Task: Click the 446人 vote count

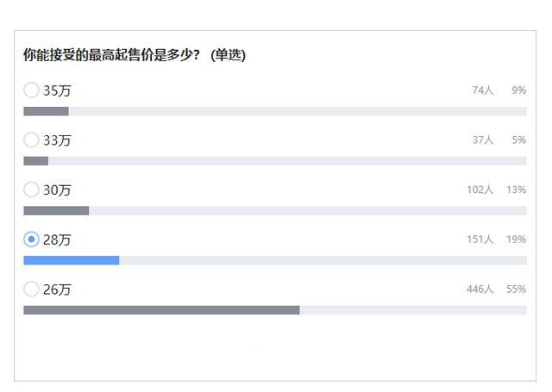Action: point(480,289)
